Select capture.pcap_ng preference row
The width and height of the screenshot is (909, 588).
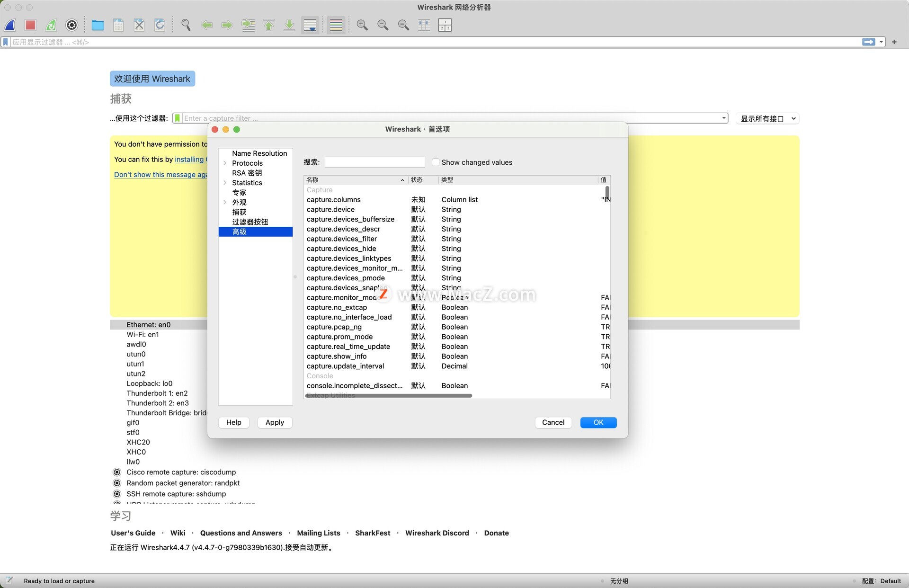coord(457,327)
